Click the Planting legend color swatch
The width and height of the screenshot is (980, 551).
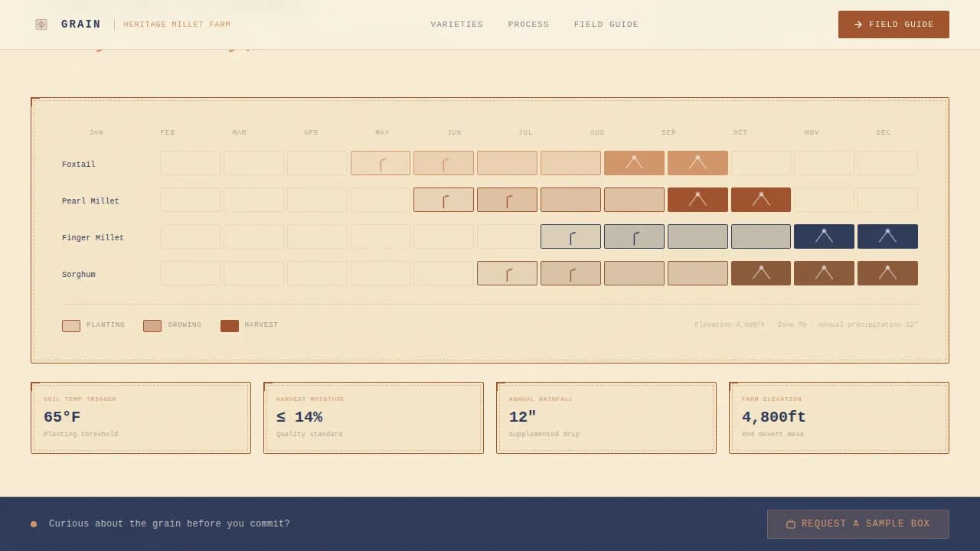point(71,326)
